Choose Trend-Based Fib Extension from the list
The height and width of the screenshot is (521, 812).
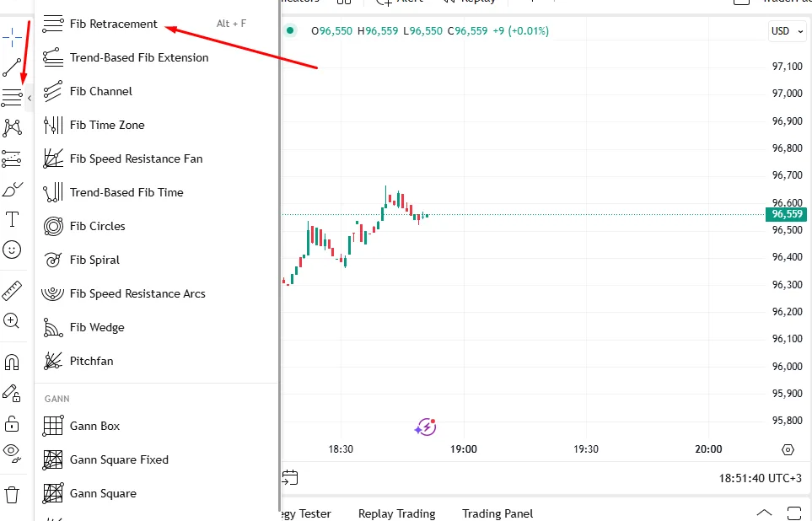[x=139, y=57]
